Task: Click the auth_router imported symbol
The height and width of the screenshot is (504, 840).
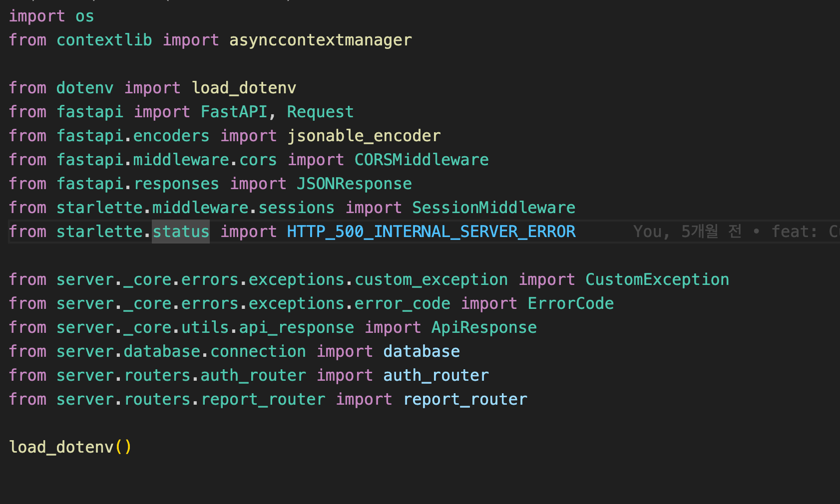Action: point(436,375)
